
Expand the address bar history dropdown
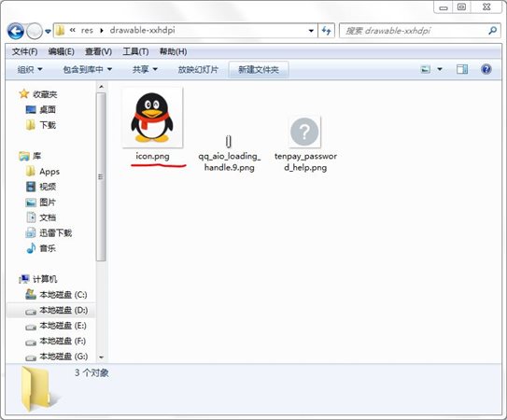(311, 31)
